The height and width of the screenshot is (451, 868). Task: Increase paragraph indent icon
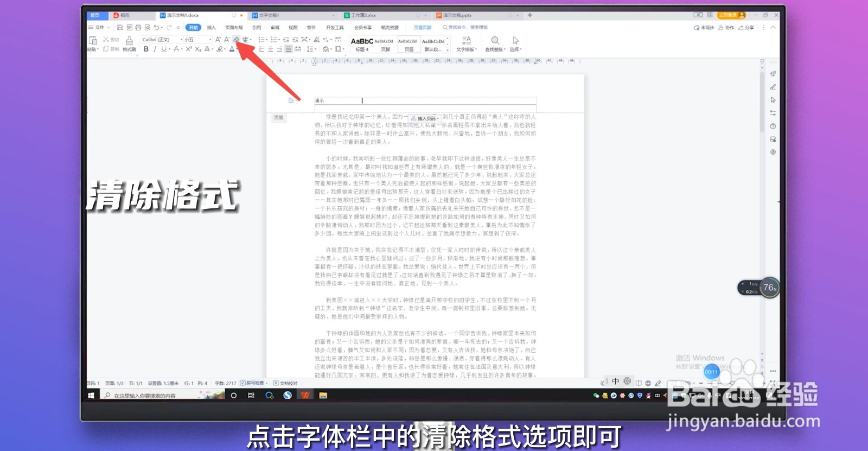click(295, 39)
